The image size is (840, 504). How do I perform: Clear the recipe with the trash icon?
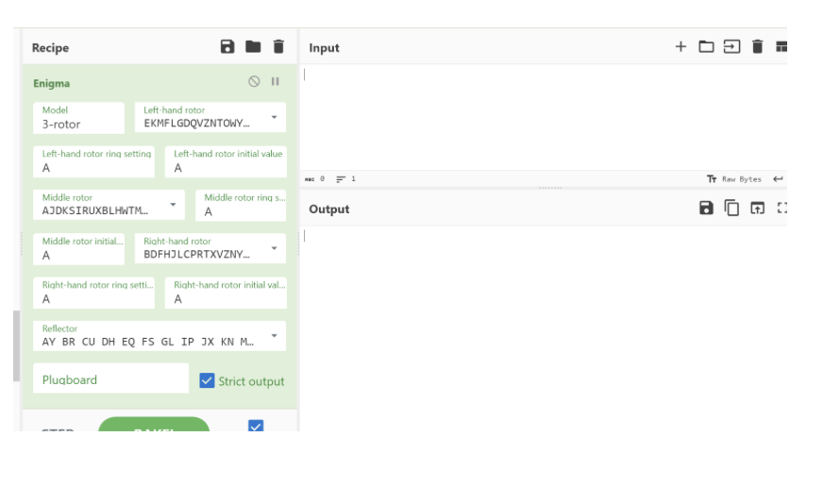pos(277,46)
